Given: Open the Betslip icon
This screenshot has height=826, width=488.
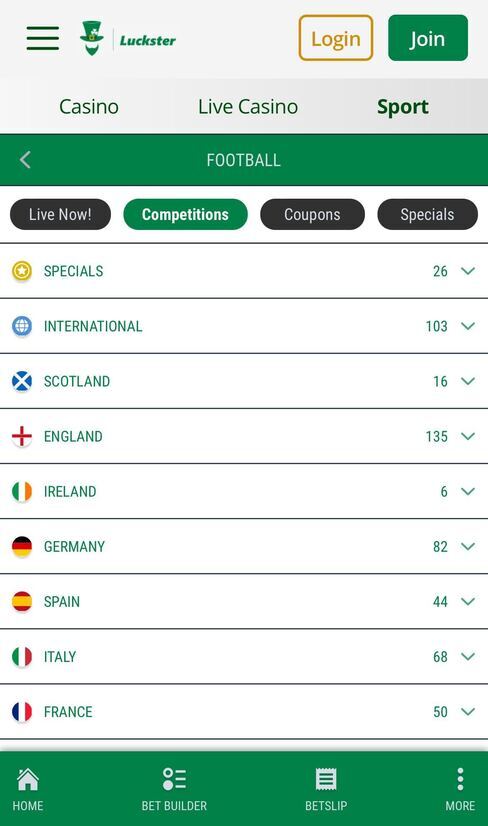Looking at the screenshot, I should [x=326, y=780].
